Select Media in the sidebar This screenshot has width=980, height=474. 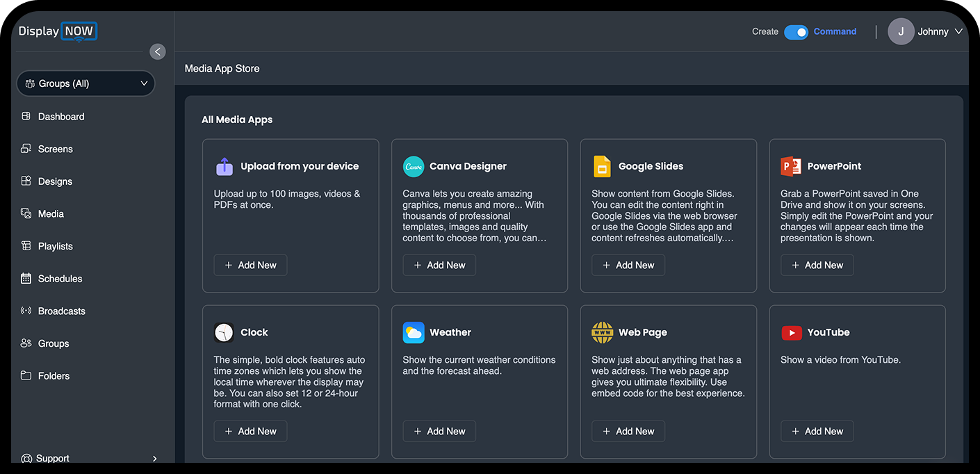pyautogui.click(x=51, y=213)
